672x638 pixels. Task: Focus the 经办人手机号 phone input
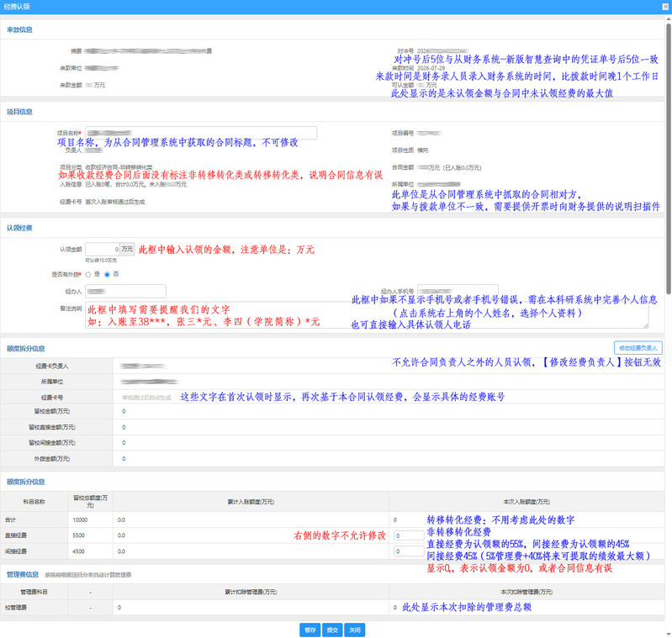coord(458,291)
